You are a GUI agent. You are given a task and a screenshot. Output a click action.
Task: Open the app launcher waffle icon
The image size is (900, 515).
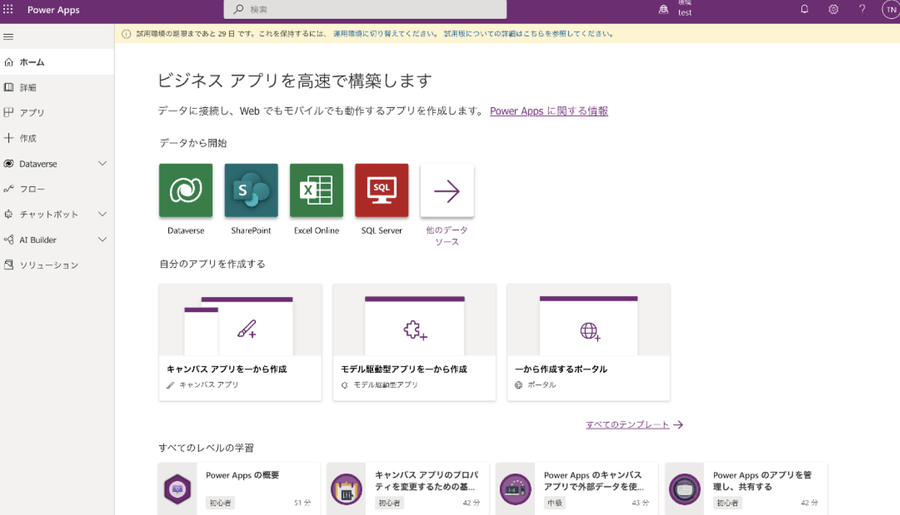coord(9,9)
